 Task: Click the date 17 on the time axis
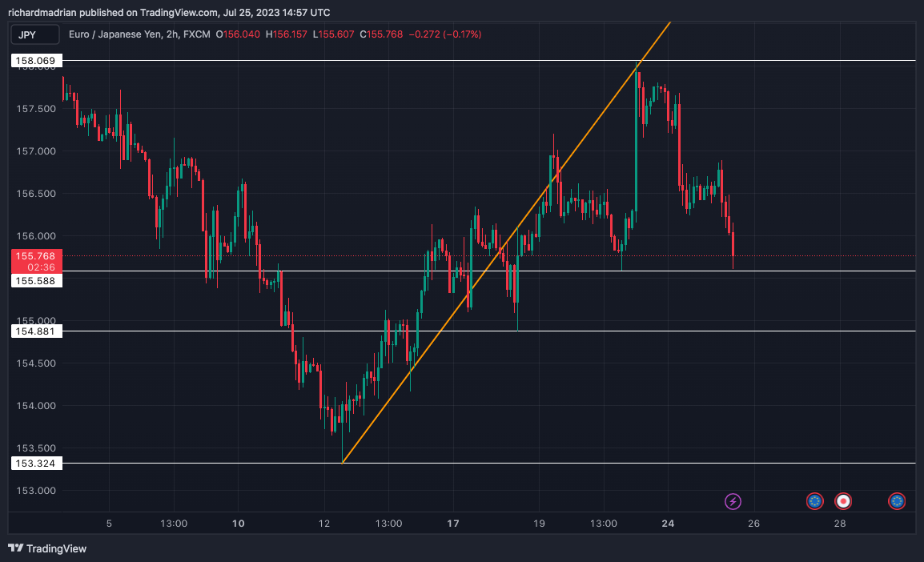coord(453,524)
